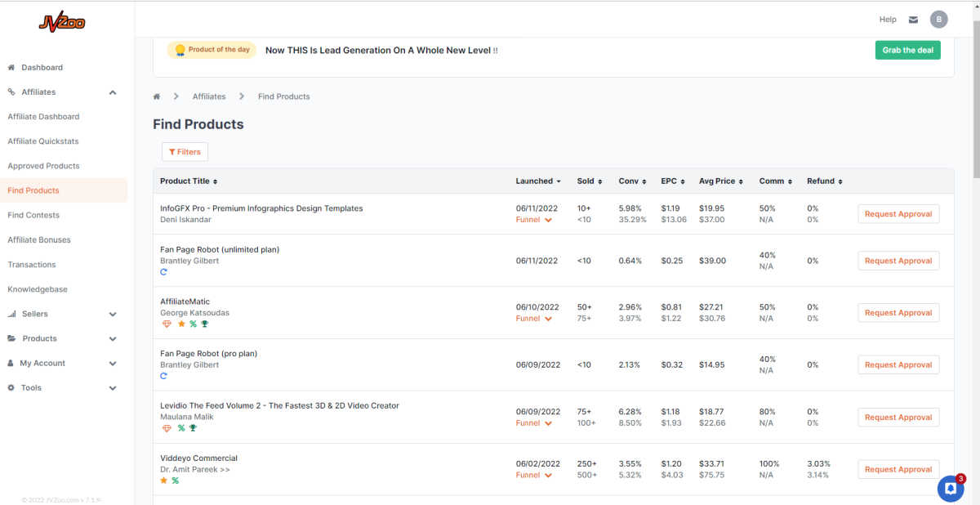This screenshot has width=980, height=505.
Task: Click the recurring icon under Fan Page Robot (unlimited plan)
Action: click(164, 272)
